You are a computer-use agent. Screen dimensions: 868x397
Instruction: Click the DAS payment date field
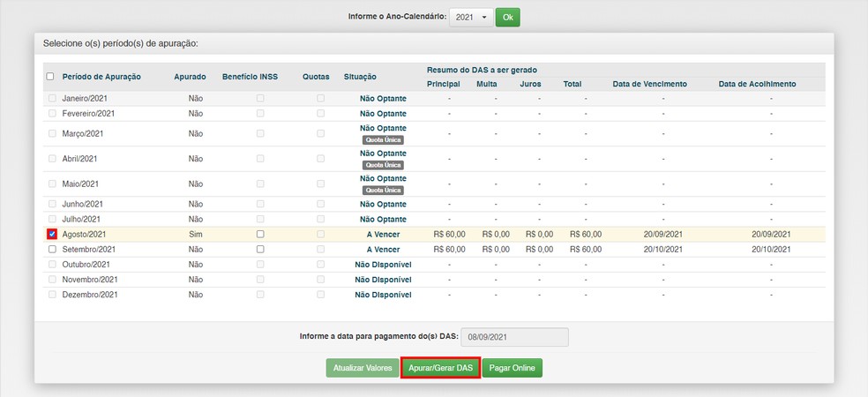514,337
